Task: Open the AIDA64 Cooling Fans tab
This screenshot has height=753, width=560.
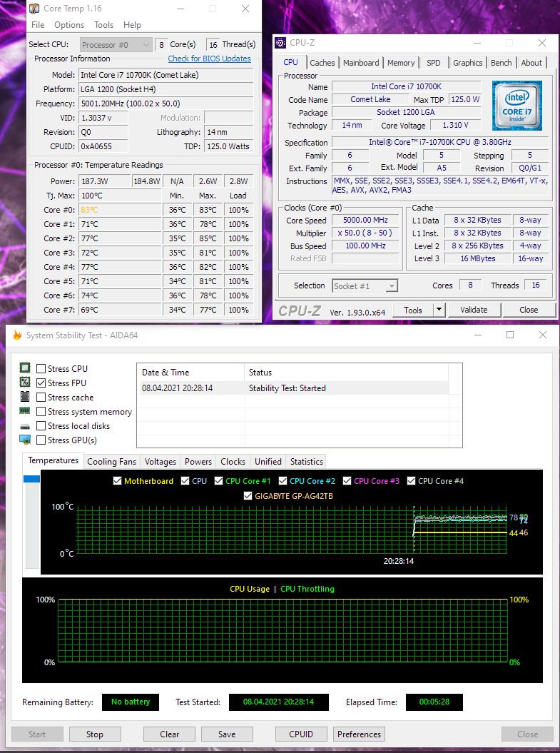Action: [x=112, y=462]
